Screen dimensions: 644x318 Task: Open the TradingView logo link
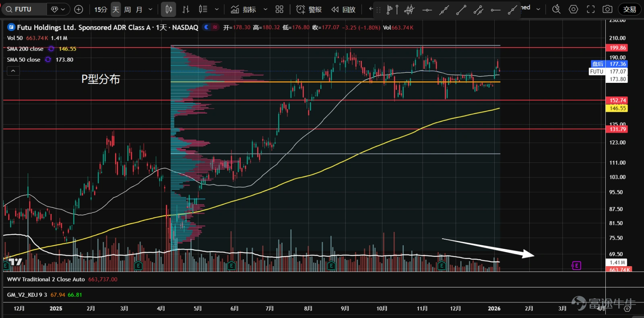[15, 262]
